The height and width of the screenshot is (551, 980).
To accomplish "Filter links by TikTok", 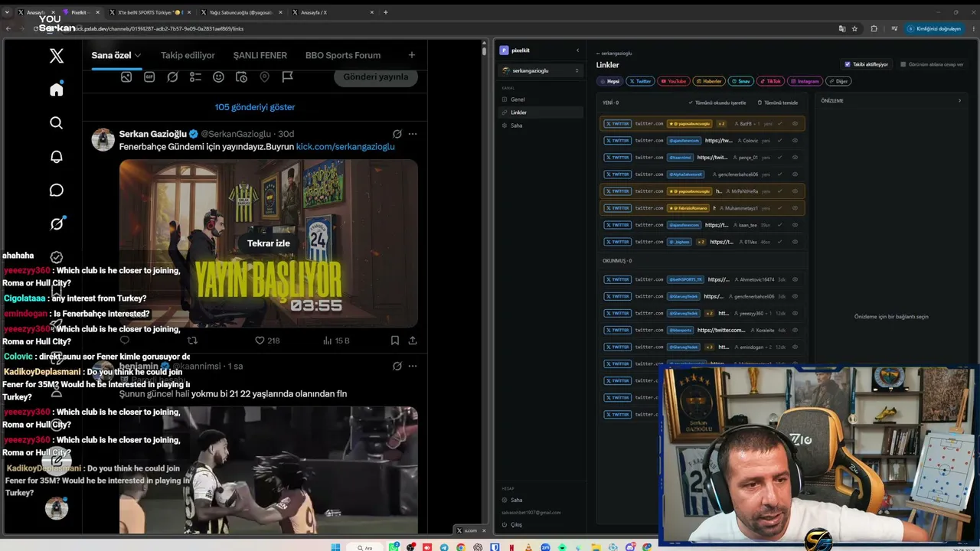I will (771, 81).
